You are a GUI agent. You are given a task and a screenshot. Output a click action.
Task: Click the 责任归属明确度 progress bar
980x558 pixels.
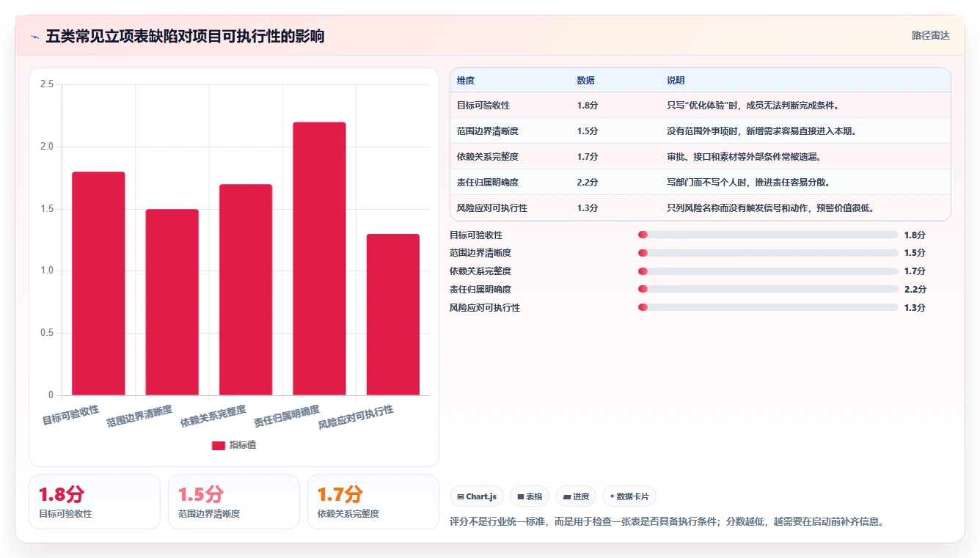(x=768, y=290)
